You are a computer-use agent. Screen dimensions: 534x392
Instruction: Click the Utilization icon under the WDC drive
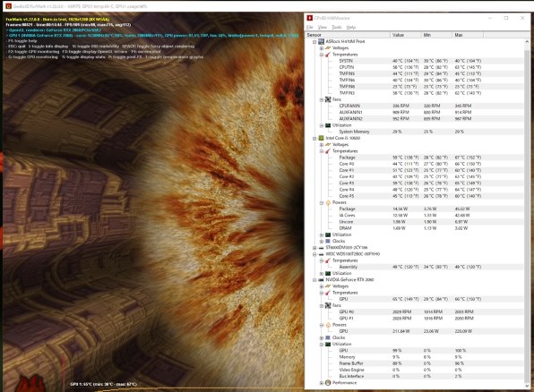point(328,273)
